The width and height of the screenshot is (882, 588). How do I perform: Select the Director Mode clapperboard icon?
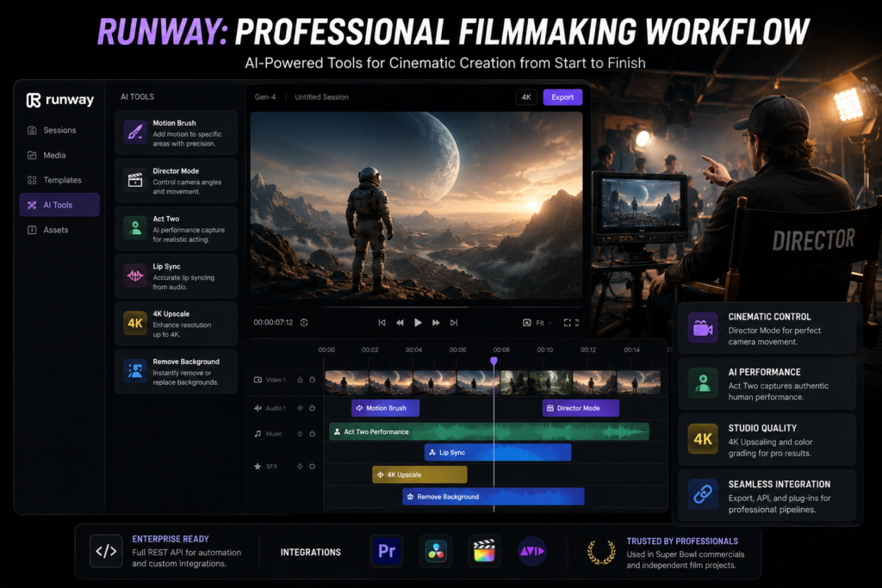pyautogui.click(x=135, y=180)
